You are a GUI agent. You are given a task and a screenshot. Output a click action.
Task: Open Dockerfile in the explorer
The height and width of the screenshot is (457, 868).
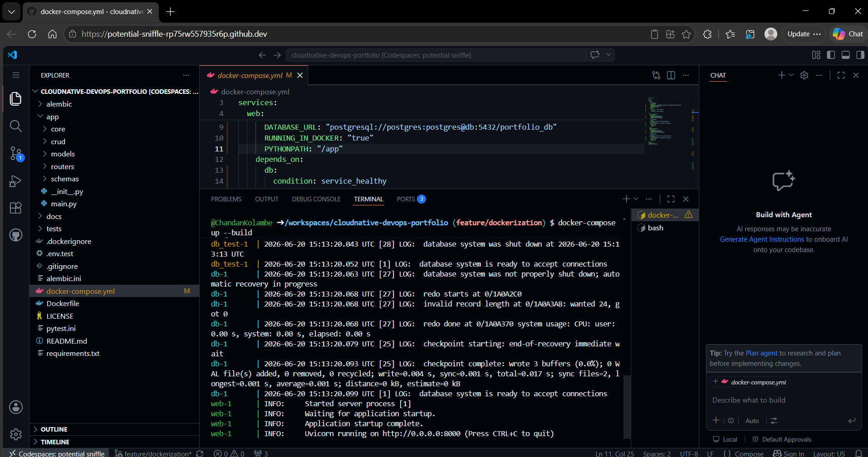pos(114,304)
